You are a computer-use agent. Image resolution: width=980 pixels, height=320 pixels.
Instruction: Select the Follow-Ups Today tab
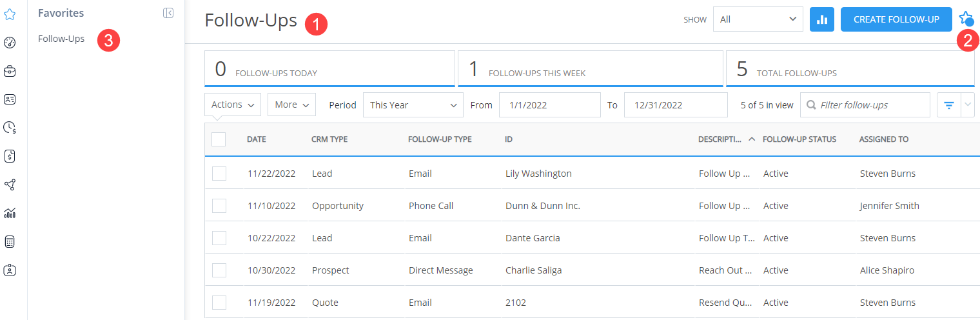pos(329,68)
